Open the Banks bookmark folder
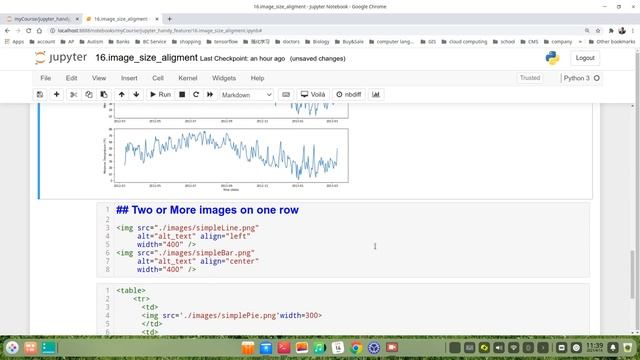Viewport: 640px width, 360px height. [119, 42]
